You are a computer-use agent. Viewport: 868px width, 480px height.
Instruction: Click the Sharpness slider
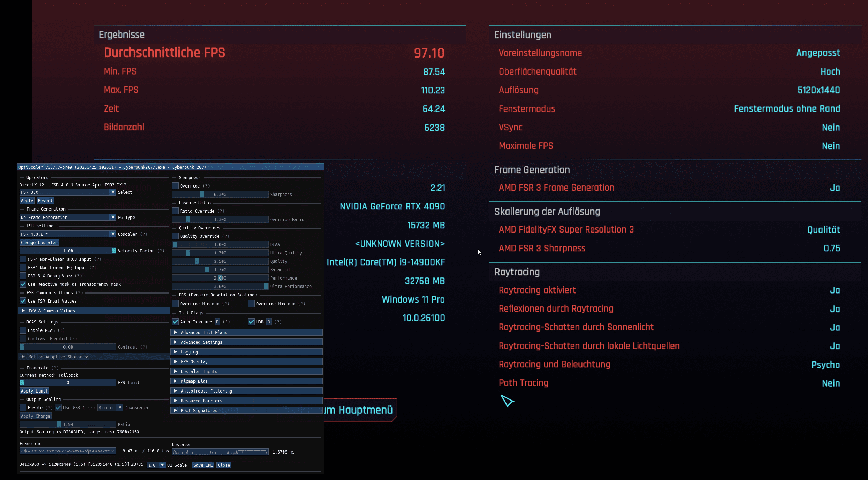coord(220,194)
